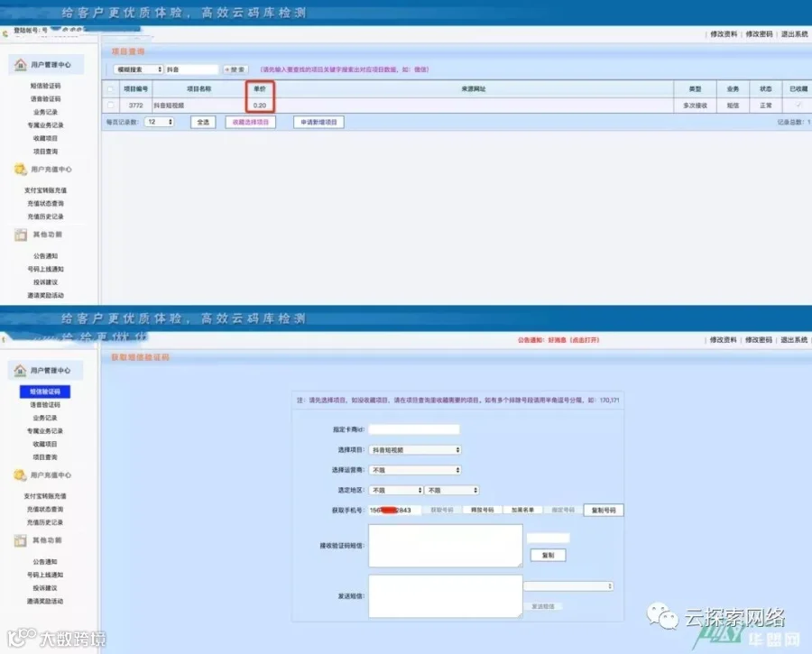
Task: Click the 复制 button beside the verification SMS box
Action: coord(548,555)
